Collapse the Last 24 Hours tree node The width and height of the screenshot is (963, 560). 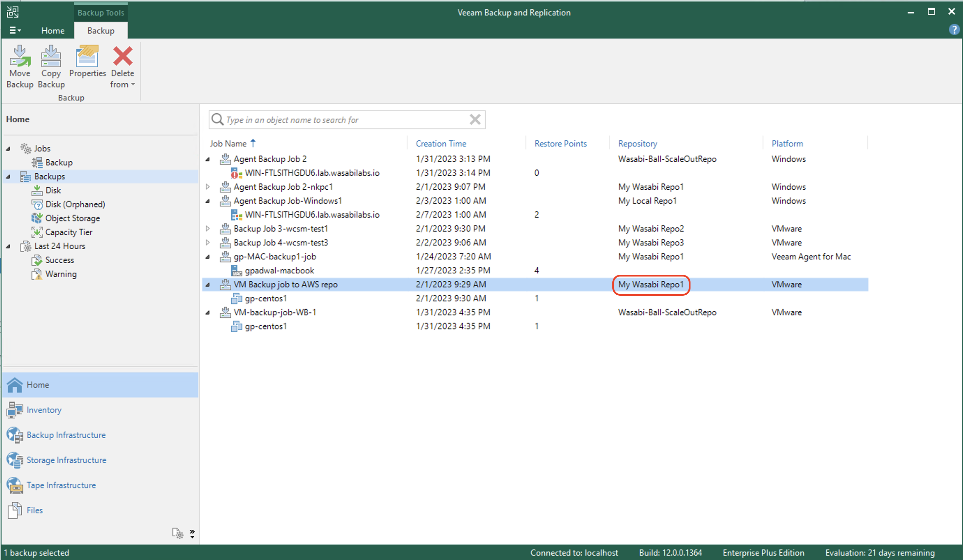point(8,247)
